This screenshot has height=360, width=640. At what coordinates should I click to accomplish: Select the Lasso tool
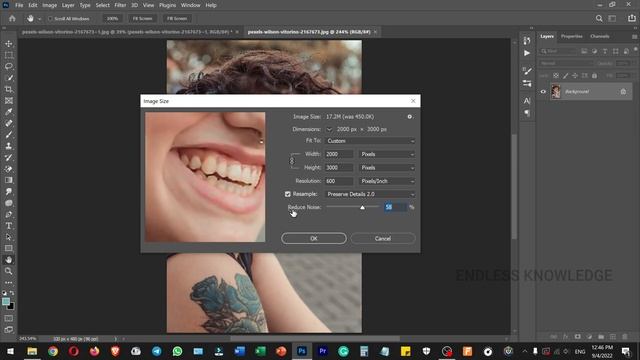[x=9, y=66]
